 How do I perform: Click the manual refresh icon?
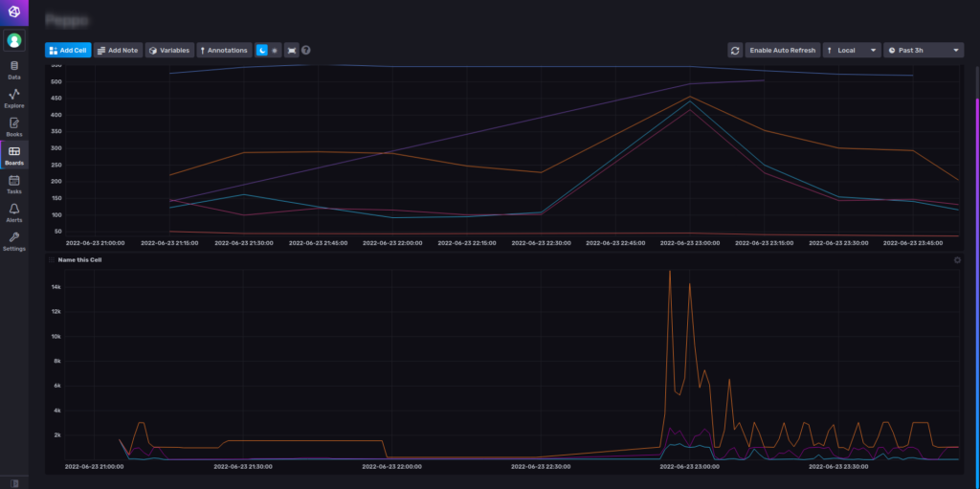(735, 50)
